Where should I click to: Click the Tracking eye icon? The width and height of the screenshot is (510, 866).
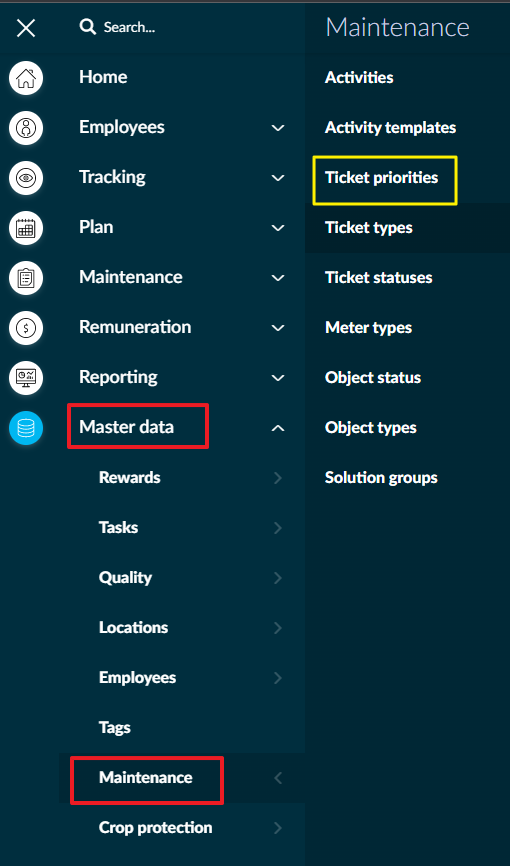[x=26, y=177]
